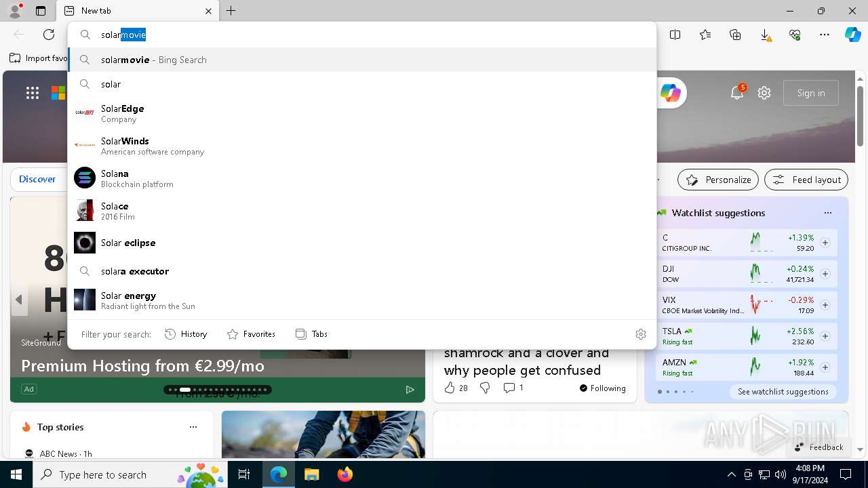Image resolution: width=868 pixels, height=488 pixels.
Task: Open notifications bell with 5 alerts
Action: tap(737, 93)
